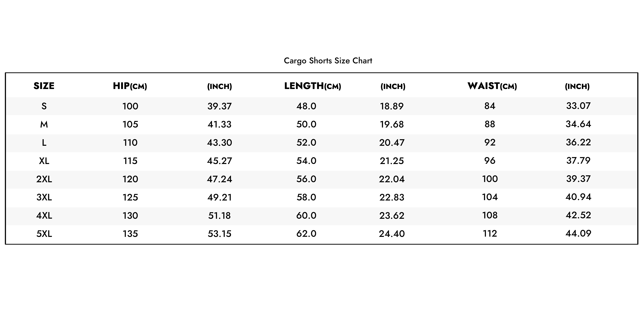The width and height of the screenshot is (644, 310).
Task: Click the LENGTH(CM) column header
Action: pyautogui.click(x=313, y=86)
